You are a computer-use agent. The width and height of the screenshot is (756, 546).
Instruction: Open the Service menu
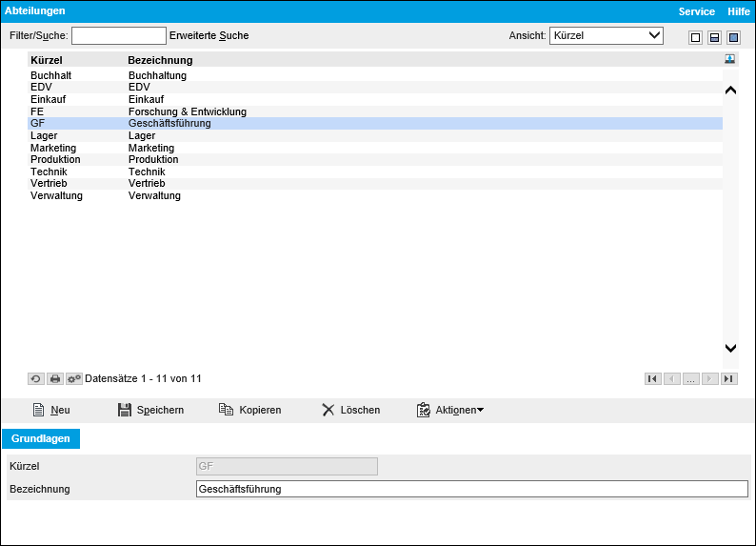[696, 11]
